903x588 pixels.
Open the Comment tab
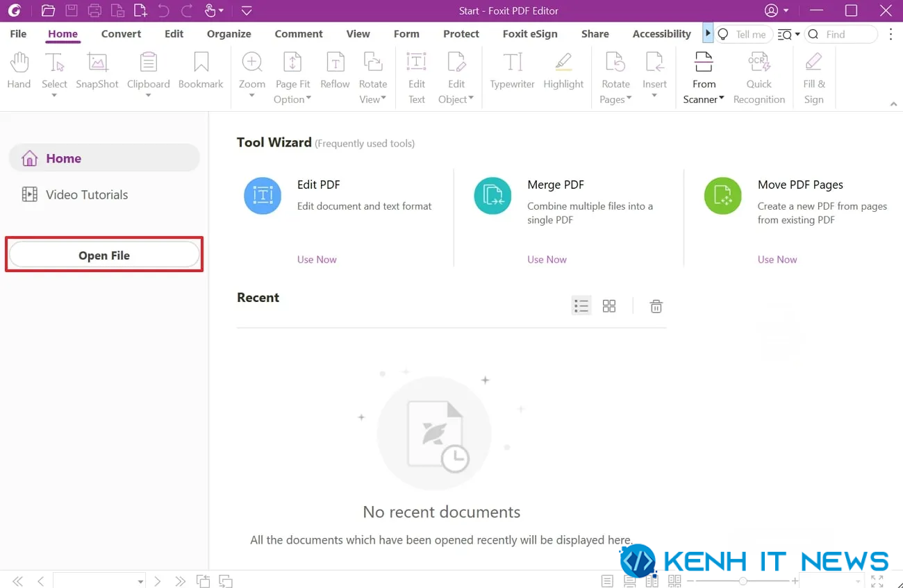[x=299, y=34]
